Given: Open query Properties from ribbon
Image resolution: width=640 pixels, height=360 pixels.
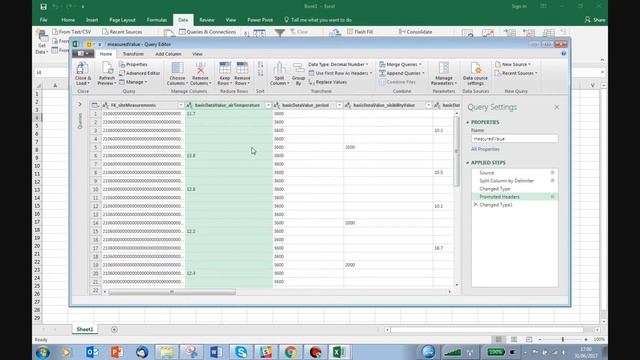Looking at the screenshot, I should (133, 64).
